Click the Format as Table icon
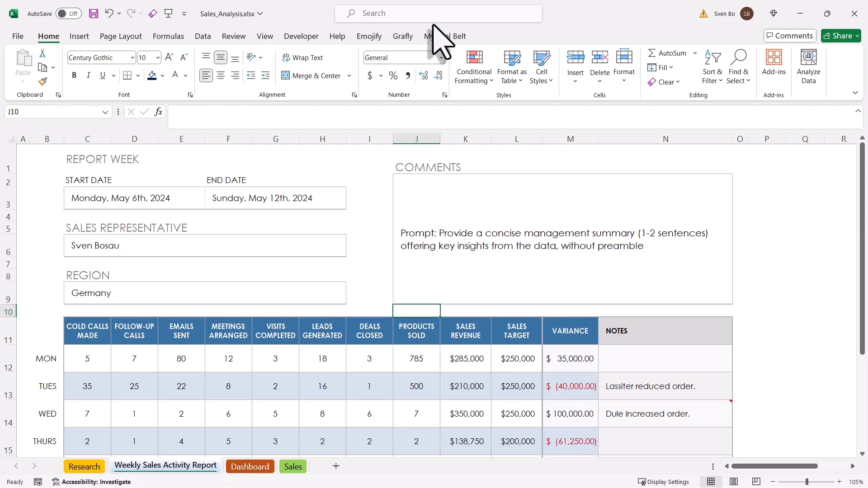This screenshot has height=488, width=868. [511, 58]
